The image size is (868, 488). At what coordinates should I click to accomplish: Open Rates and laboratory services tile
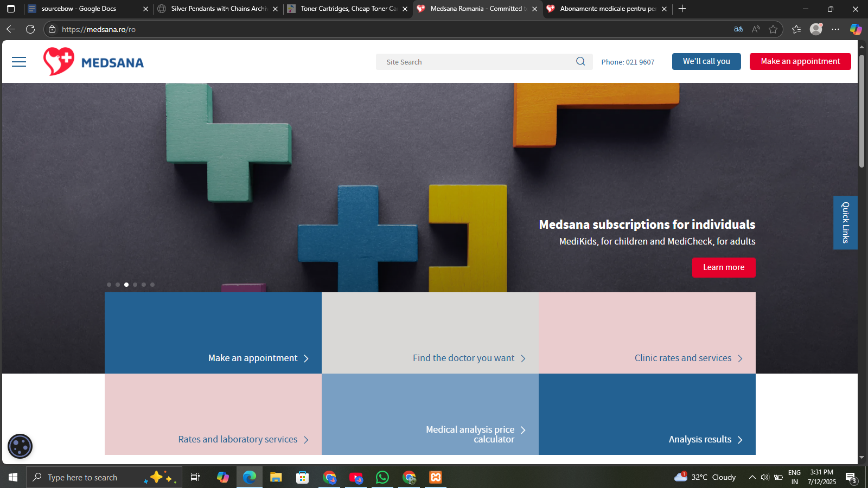pyautogui.click(x=213, y=414)
